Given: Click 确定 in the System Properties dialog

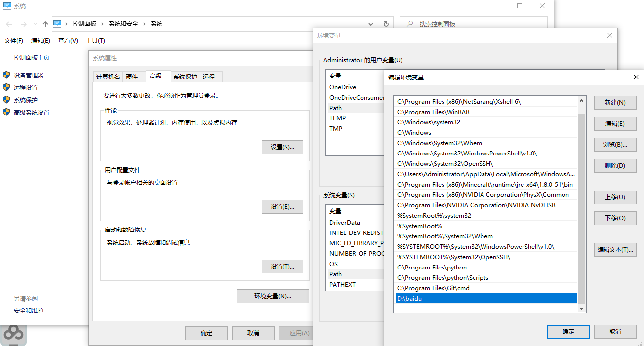Looking at the screenshot, I should [206, 333].
